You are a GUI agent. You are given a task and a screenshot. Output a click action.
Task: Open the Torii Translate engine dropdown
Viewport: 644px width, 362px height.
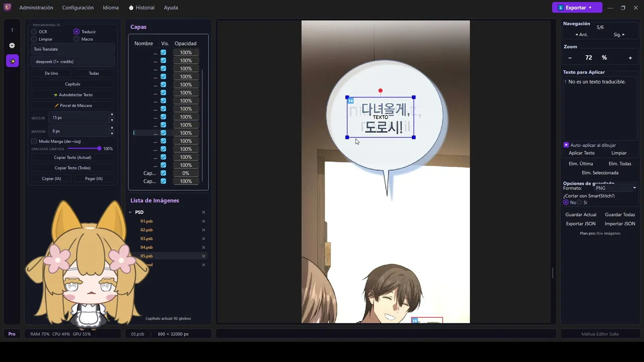click(x=73, y=49)
